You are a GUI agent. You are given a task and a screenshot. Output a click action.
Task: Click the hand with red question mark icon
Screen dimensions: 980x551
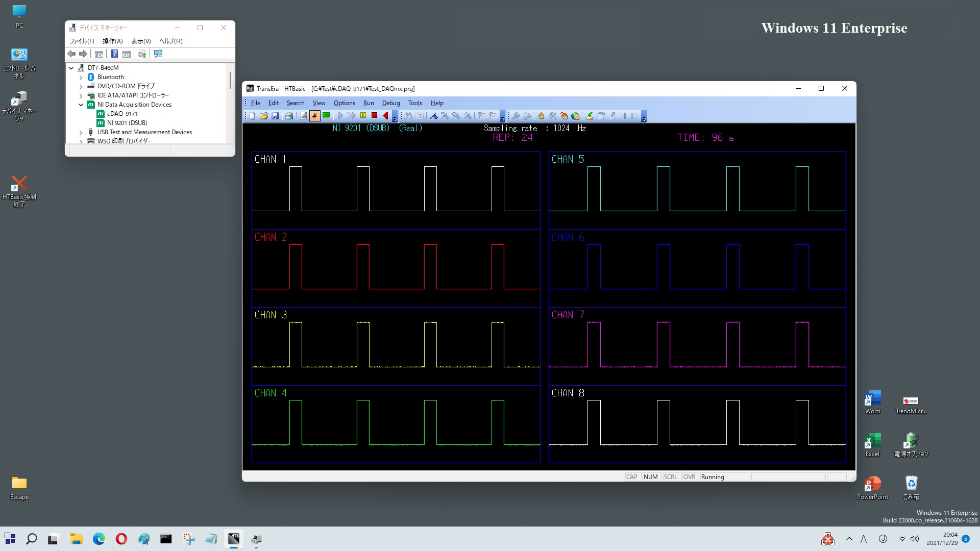coord(564,116)
